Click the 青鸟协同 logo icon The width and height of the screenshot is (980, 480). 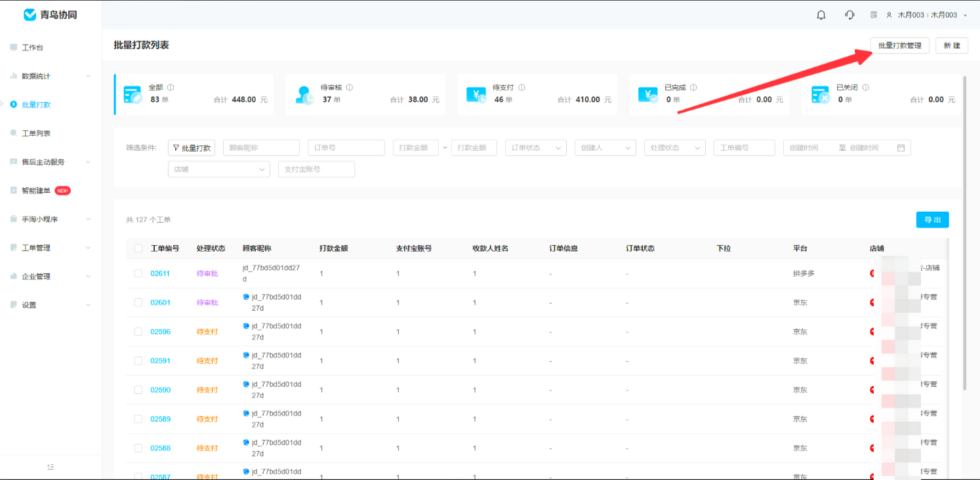pos(30,14)
